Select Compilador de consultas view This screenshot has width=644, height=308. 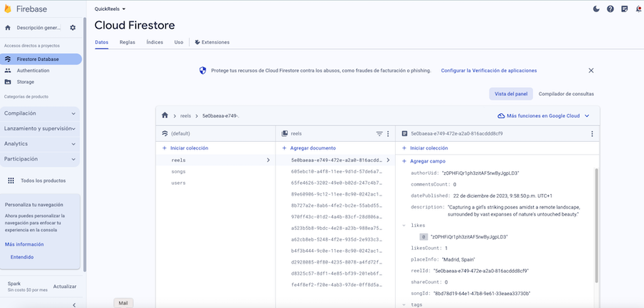566,94
